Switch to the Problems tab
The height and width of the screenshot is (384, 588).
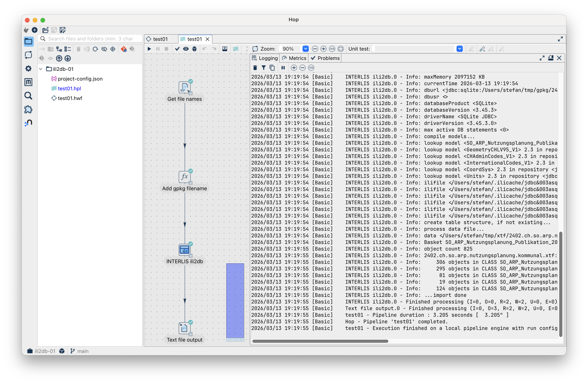point(325,58)
